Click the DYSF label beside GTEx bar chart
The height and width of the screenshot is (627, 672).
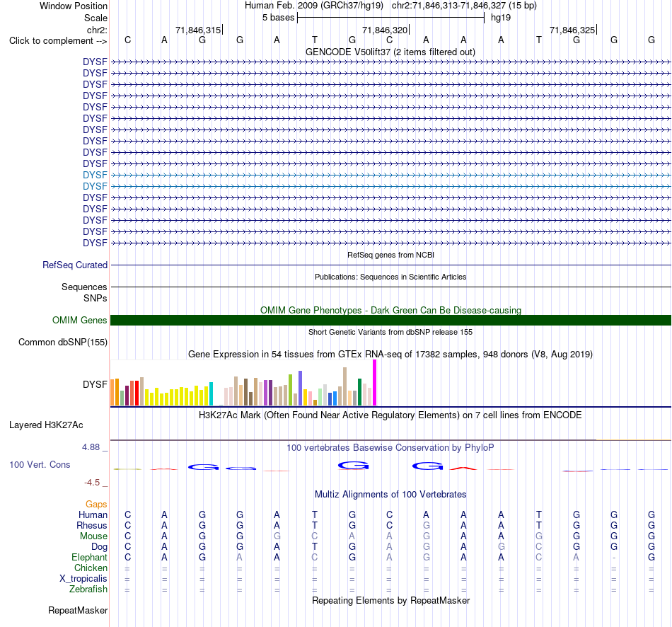tap(95, 384)
